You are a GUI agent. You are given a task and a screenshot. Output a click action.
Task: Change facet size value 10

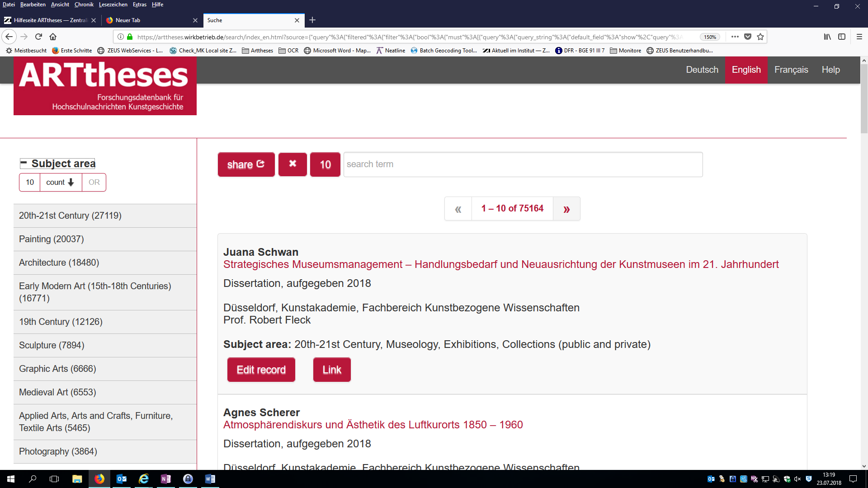point(30,182)
